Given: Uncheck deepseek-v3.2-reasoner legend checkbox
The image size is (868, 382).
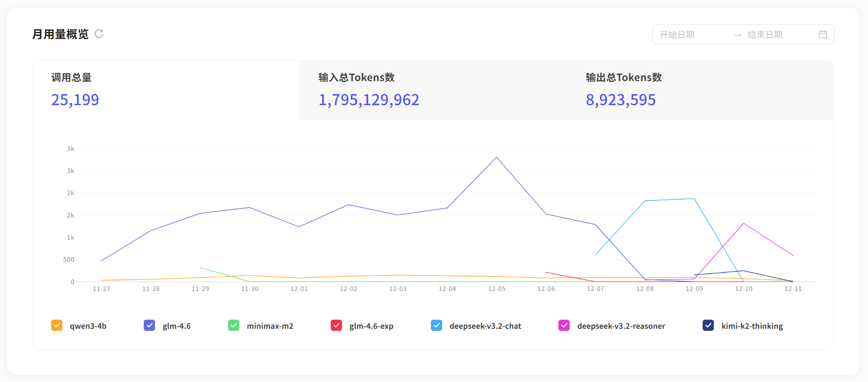Looking at the screenshot, I should tap(564, 325).
